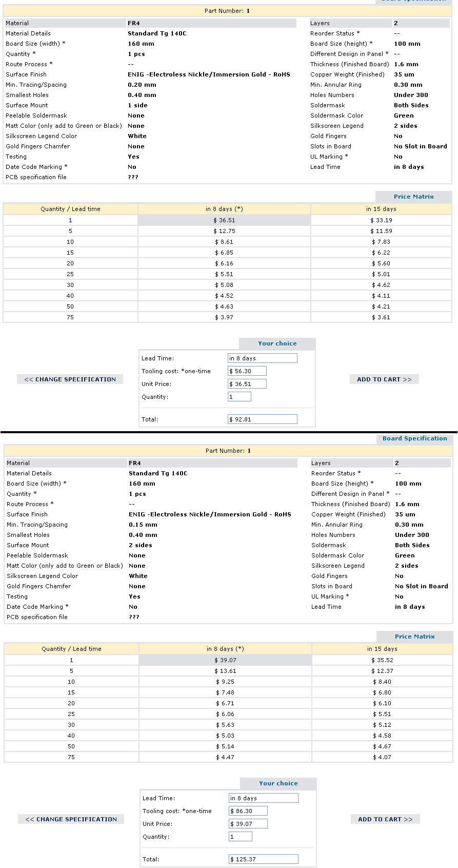458x868 pixels.
Task: Open the Board Specification tab header
Action: (x=414, y=438)
